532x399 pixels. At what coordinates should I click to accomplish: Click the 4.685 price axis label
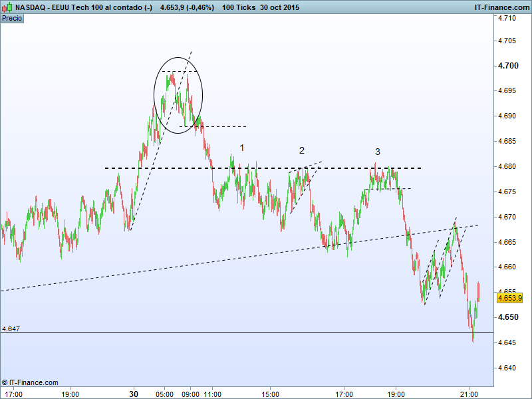coord(507,141)
